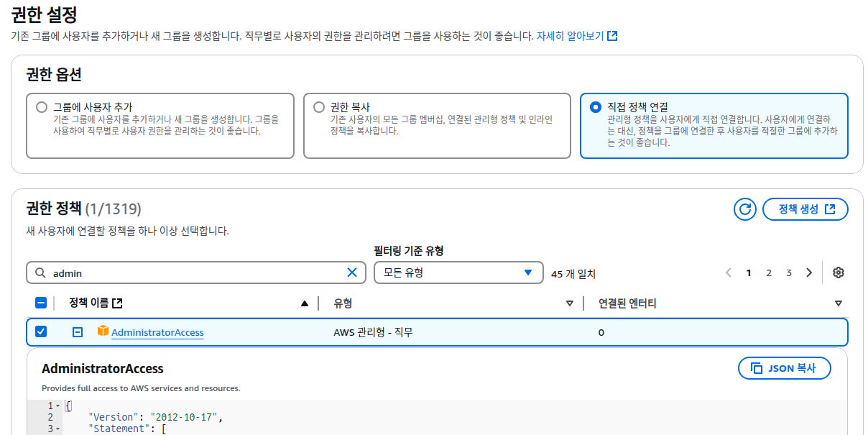Click the 정책 생성 button
This screenshot has width=868, height=435.
click(x=805, y=209)
